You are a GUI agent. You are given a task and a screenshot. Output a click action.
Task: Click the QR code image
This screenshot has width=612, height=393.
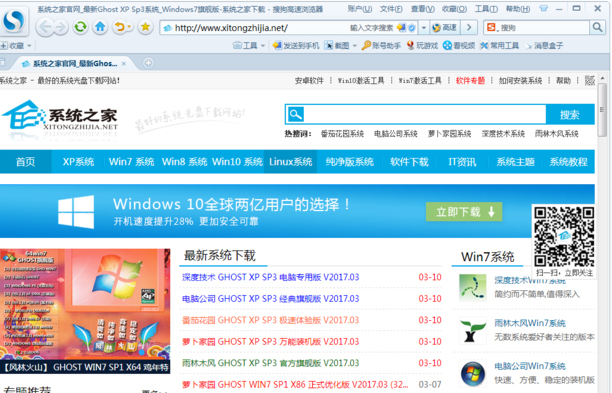(x=564, y=237)
